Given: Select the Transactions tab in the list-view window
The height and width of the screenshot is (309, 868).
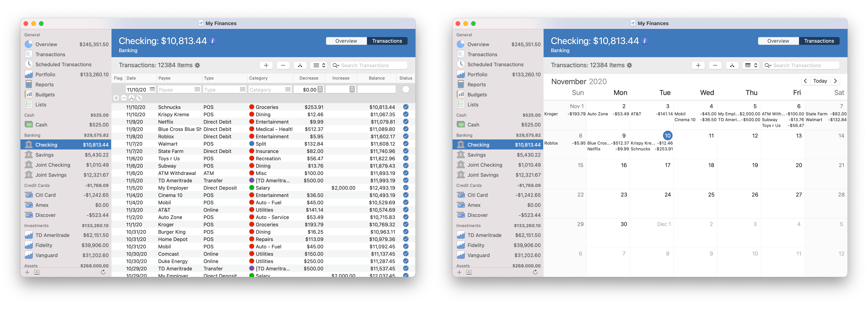Looking at the screenshot, I should pyautogui.click(x=387, y=41).
